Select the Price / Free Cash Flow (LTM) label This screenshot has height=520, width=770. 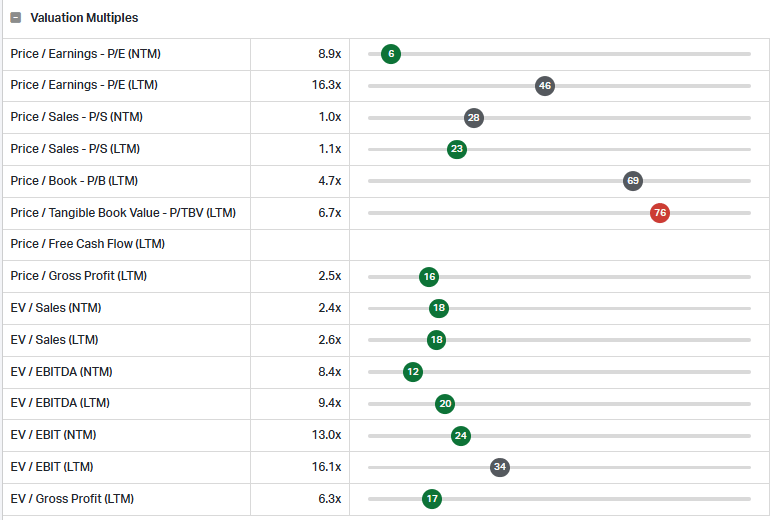[x=87, y=244]
